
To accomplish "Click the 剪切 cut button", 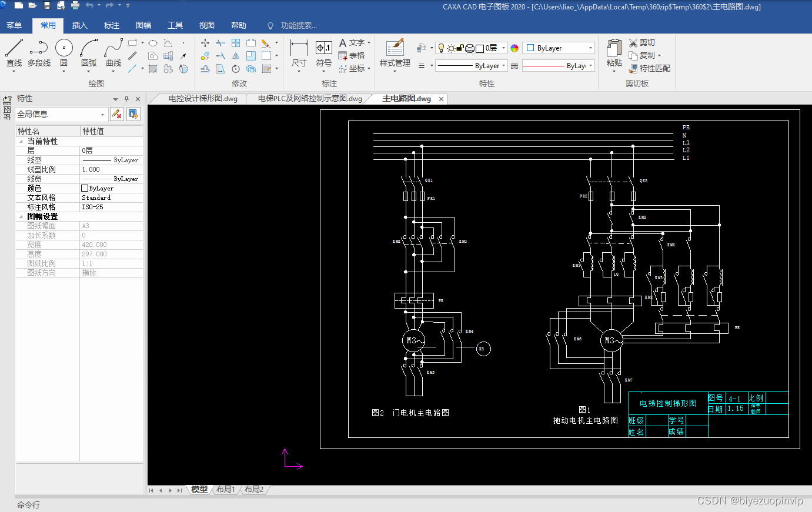I will 641,42.
